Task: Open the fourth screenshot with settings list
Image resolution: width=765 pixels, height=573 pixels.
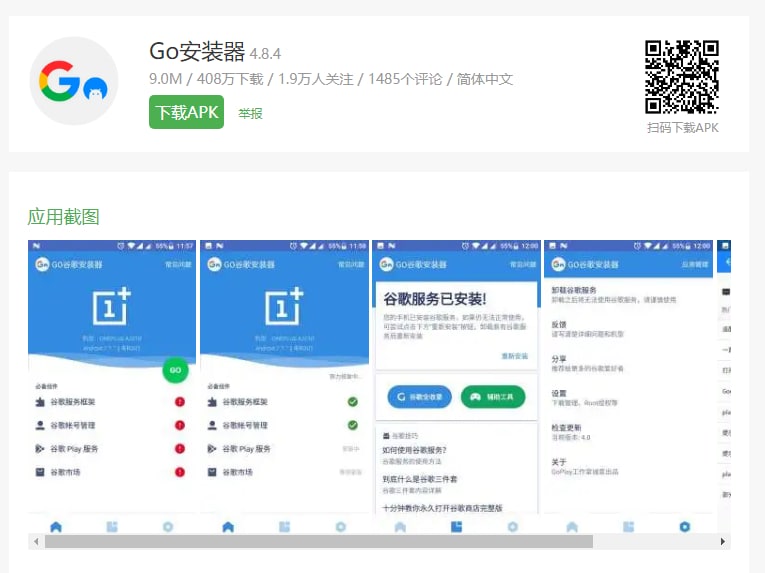Action: click(628, 387)
